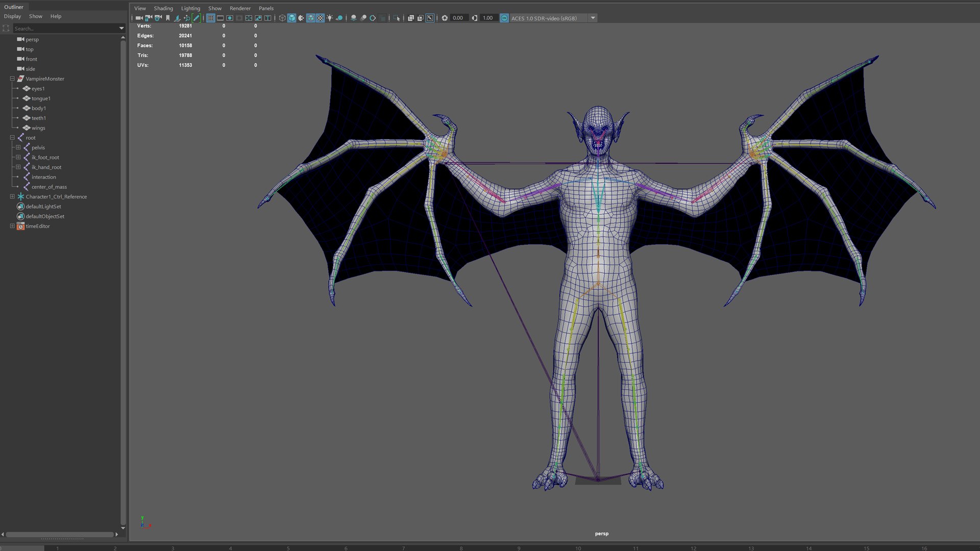Toggle the Isolate Select icon

coord(397,18)
